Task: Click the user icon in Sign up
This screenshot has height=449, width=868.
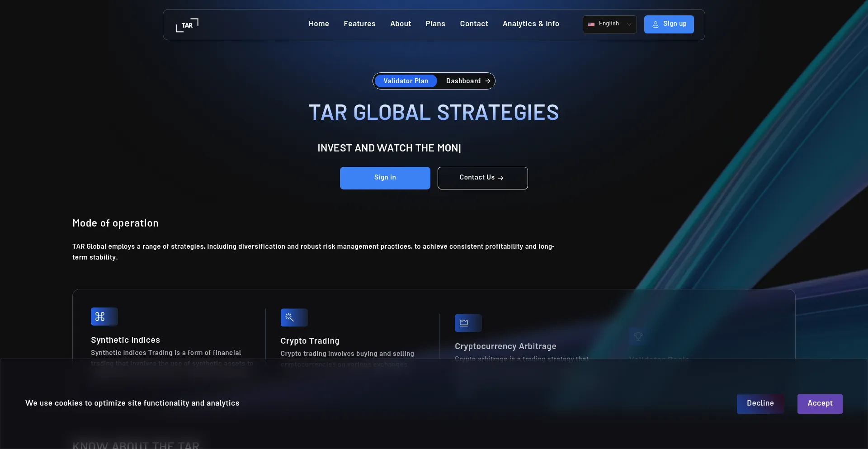Action: 655,24
